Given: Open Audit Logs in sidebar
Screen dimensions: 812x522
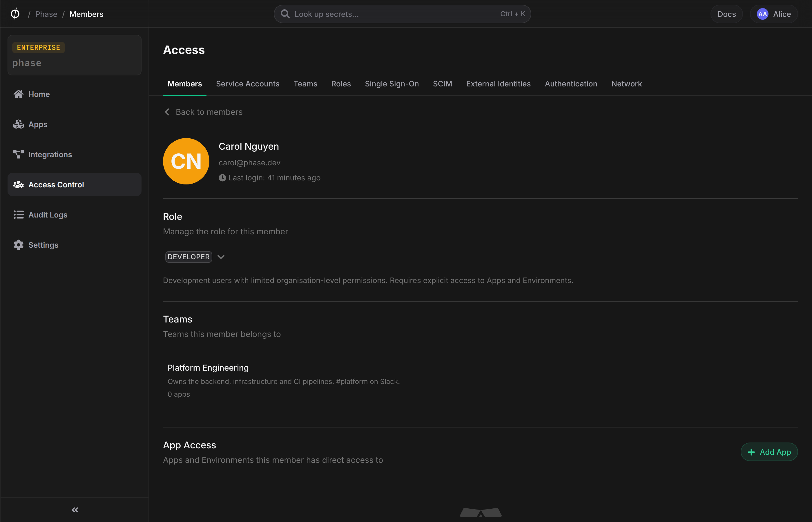Looking at the screenshot, I should point(75,215).
